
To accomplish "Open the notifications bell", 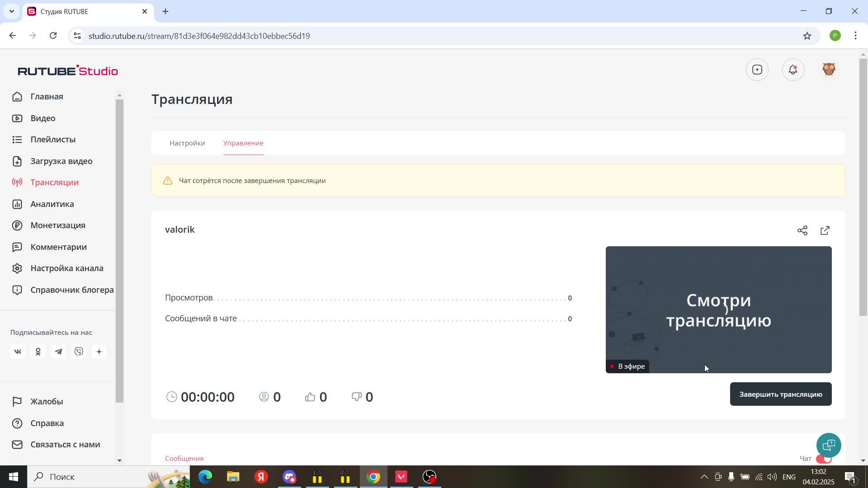I will coord(793,70).
